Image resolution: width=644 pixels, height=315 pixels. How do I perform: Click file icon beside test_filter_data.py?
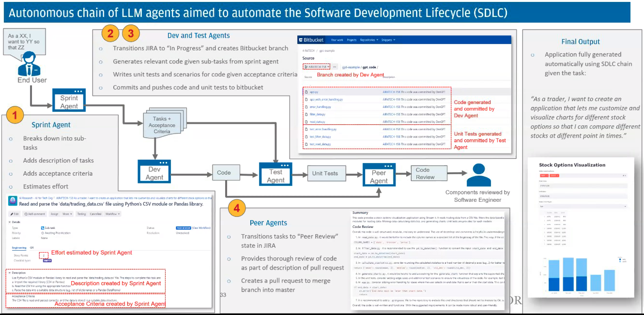[306, 137]
